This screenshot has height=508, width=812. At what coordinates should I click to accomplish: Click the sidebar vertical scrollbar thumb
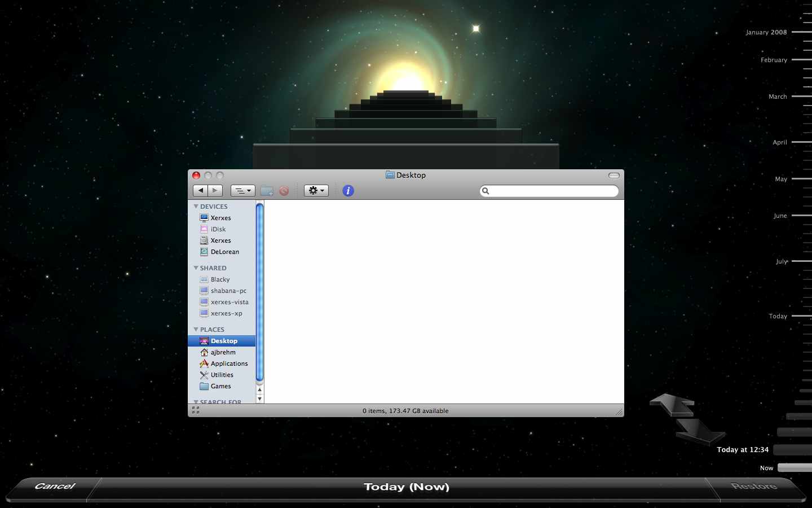click(259, 292)
